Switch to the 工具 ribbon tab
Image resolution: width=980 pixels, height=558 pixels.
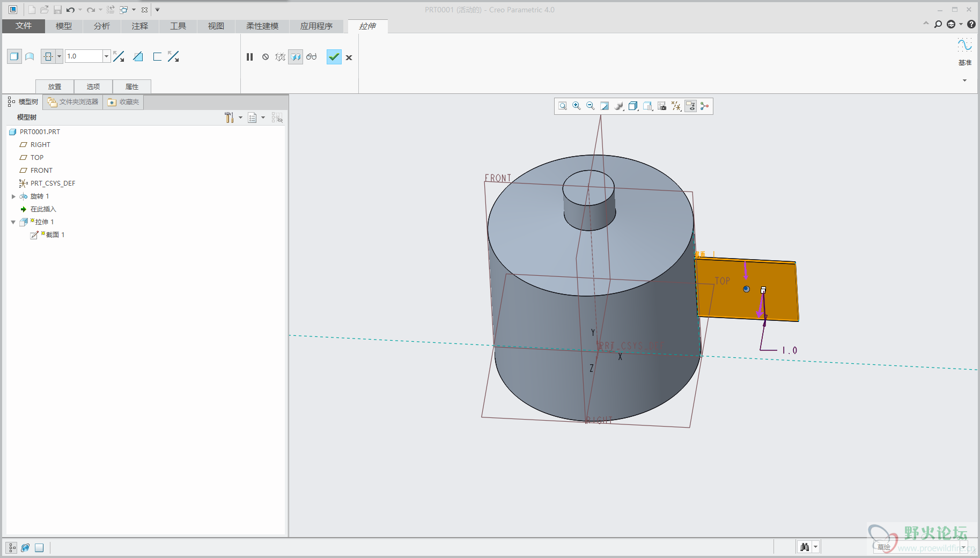pyautogui.click(x=178, y=26)
